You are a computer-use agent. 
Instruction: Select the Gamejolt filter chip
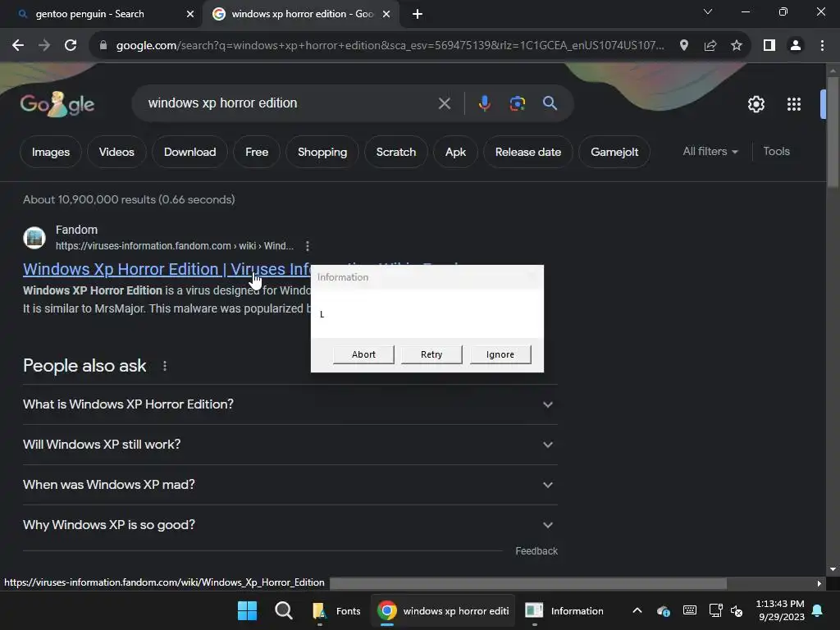614,152
